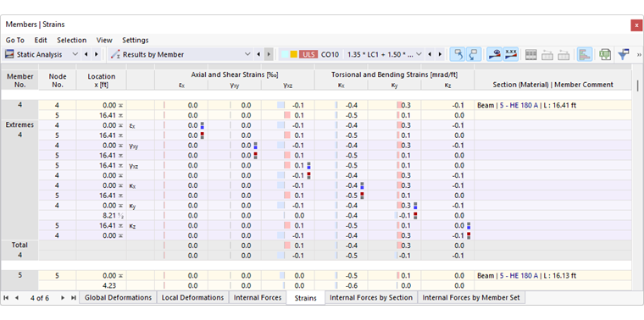The width and height of the screenshot is (644, 320).
Task: Expand the toolbar overflow chevron
Action: point(639,54)
